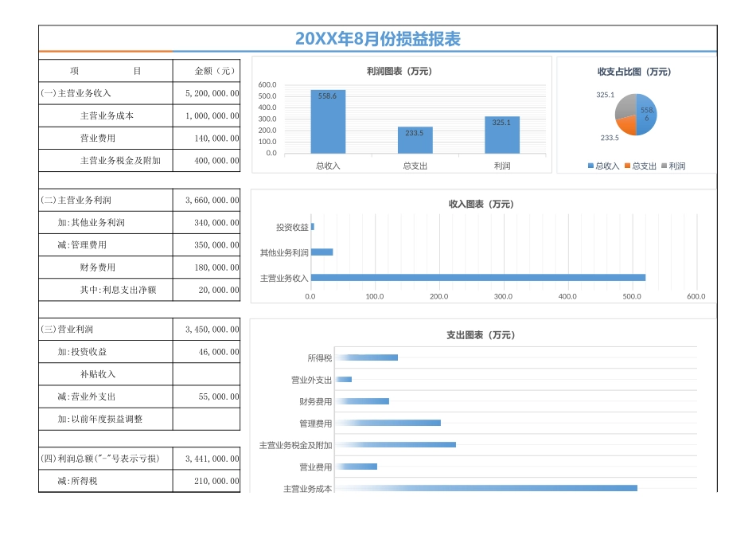Click the 325.1 pie data label
The image size is (756, 535).
[x=605, y=95]
